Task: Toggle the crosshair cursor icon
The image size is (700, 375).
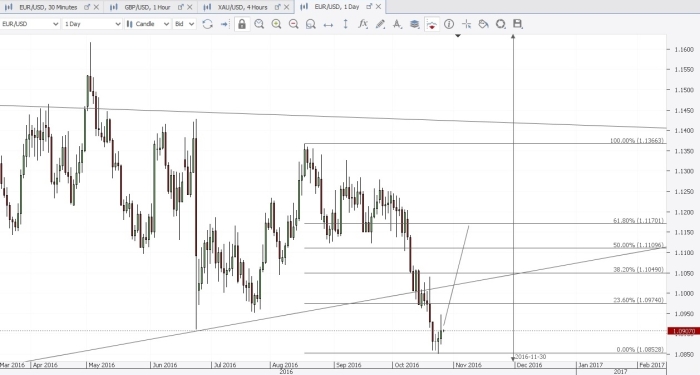Action: point(466,24)
